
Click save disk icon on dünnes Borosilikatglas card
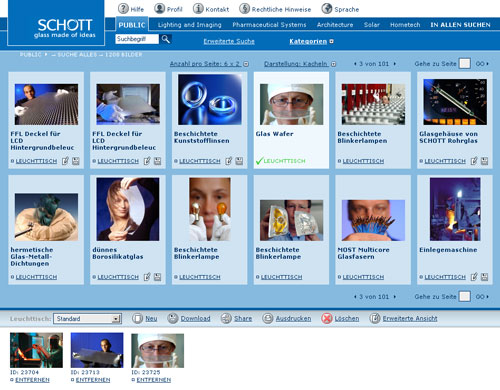coord(158,277)
